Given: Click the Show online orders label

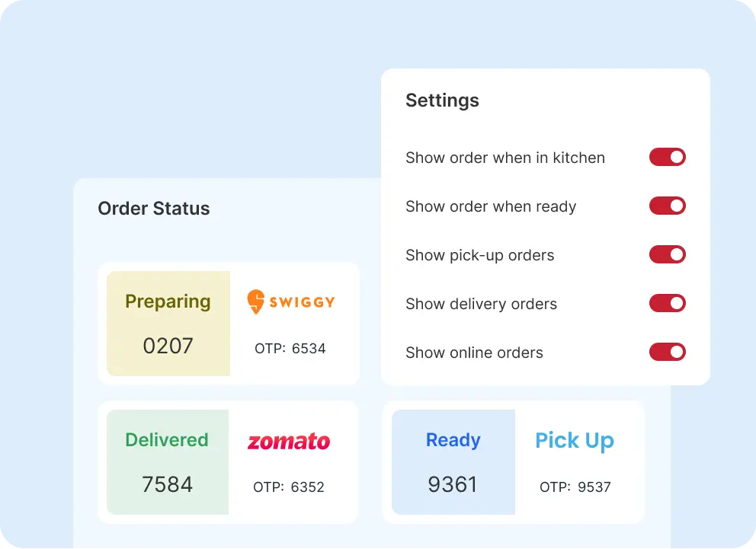Looking at the screenshot, I should click(474, 353).
